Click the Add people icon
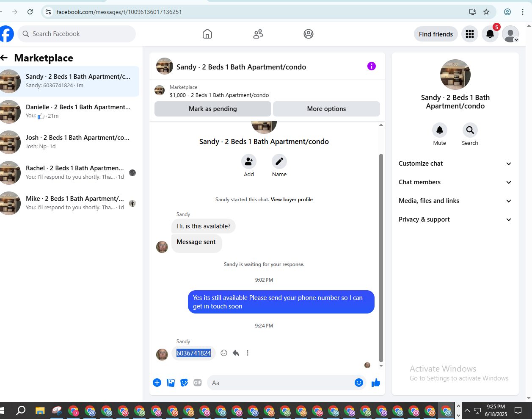 pyautogui.click(x=249, y=161)
